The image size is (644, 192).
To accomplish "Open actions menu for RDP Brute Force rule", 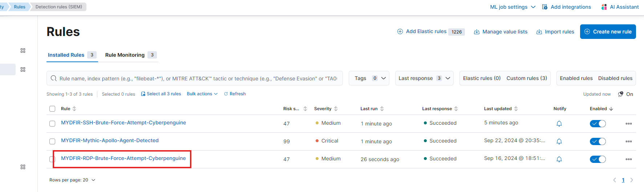I will (x=629, y=159).
